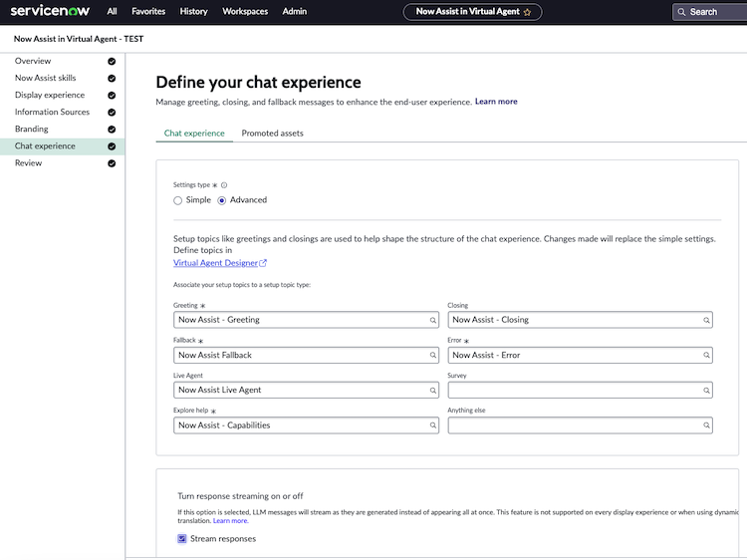This screenshot has height=560, width=747.
Task: Open Learn more link under response streaming
Action: coord(231,521)
